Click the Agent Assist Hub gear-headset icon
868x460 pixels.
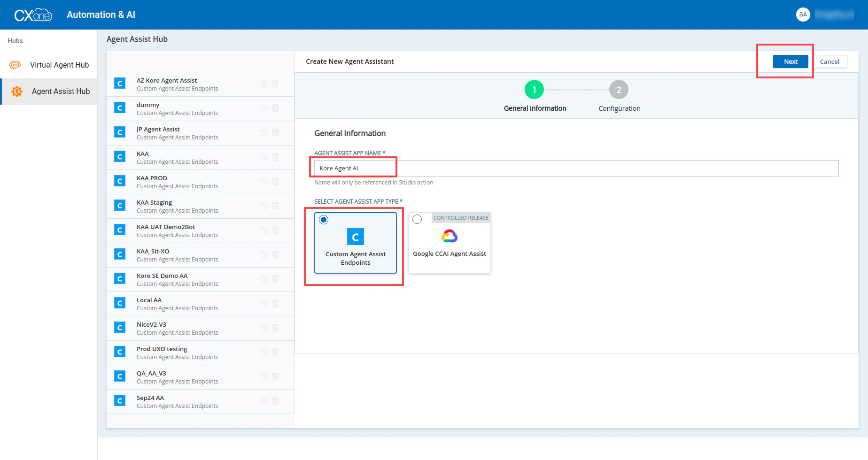click(17, 91)
